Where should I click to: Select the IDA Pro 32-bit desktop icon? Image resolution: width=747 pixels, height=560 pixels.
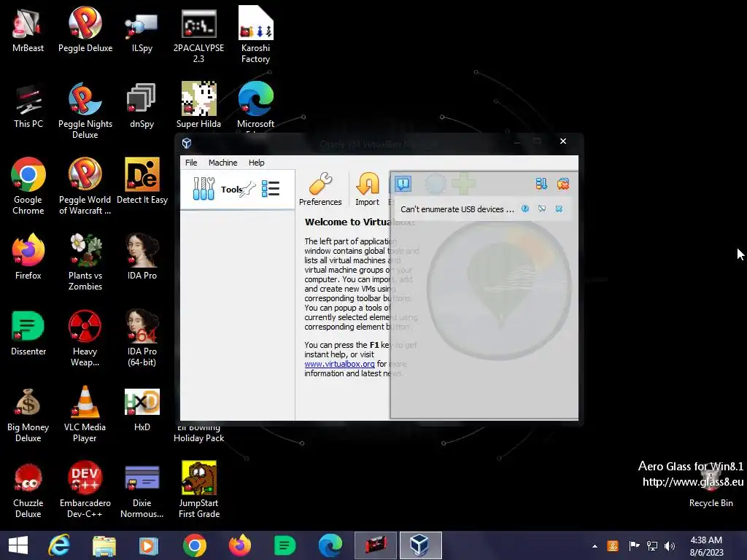coord(142,257)
